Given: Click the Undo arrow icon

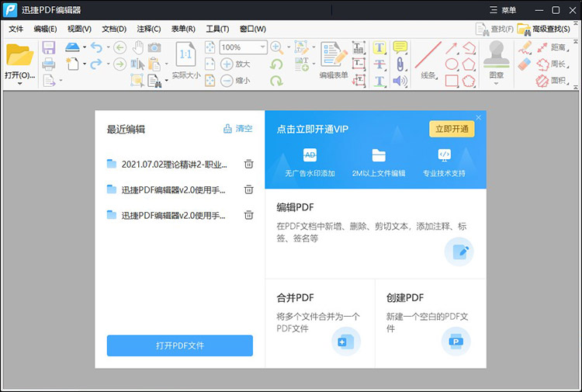Looking at the screenshot, I should 96,47.
